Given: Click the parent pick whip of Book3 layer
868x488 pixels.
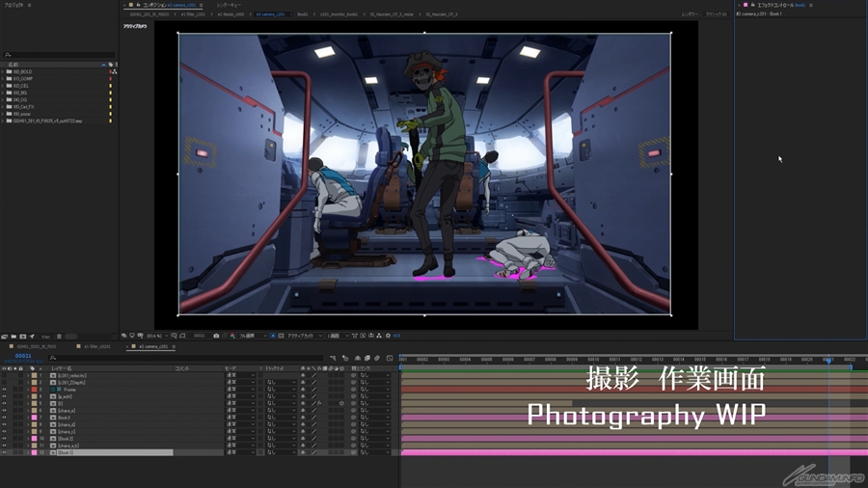Looking at the screenshot, I should click(x=354, y=418).
